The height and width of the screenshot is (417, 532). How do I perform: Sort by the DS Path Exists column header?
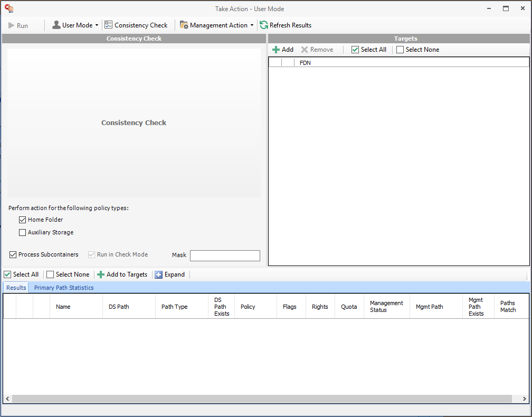click(222, 307)
